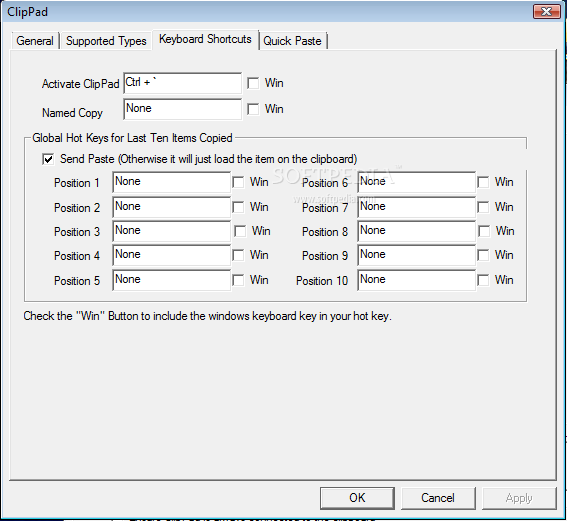Select the Keyboard Shortcuts tab
Image resolution: width=567 pixels, height=521 pixels.
click(205, 39)
